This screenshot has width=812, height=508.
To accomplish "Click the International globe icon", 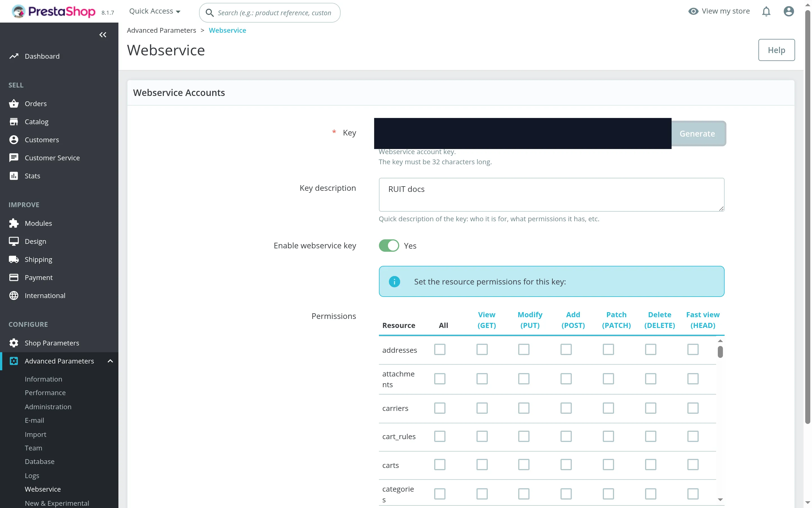I will point(14,295).
